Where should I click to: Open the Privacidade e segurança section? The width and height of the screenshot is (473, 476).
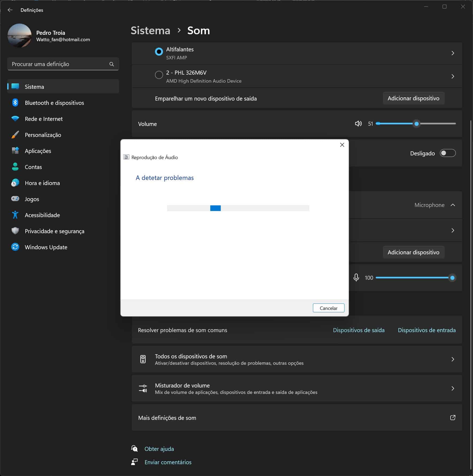coord(54,231)
